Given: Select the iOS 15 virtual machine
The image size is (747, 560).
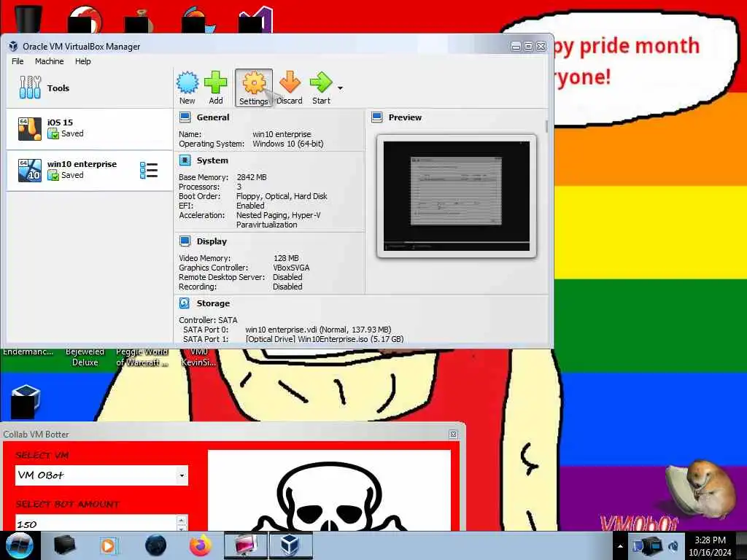Looking at the screenshot, I should tap(89, 128).
